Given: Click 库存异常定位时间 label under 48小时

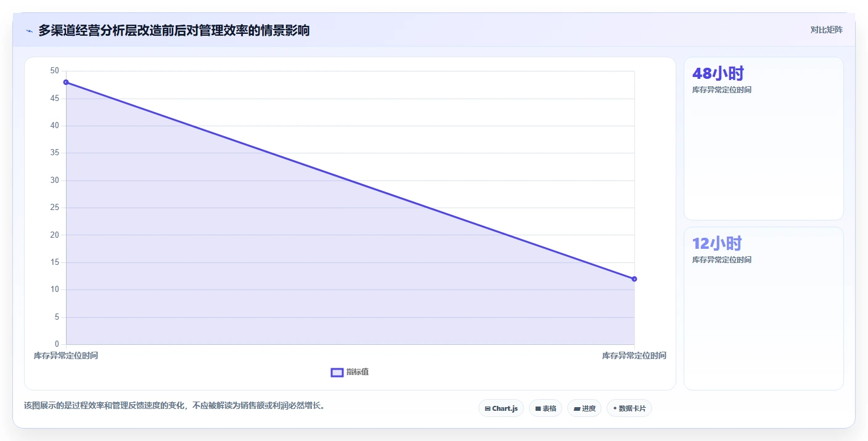Looking at the screenshot, I should click(722, 90).
